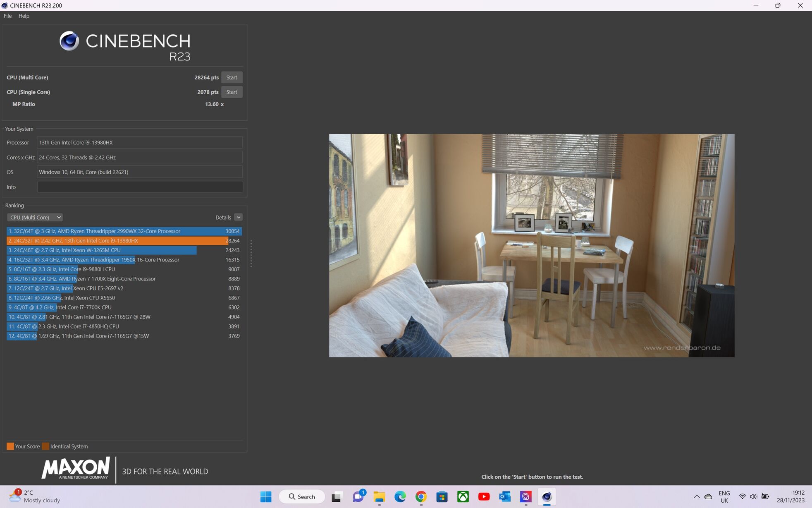Open Microsoft Edge from the taskbar

coord(400,496)
